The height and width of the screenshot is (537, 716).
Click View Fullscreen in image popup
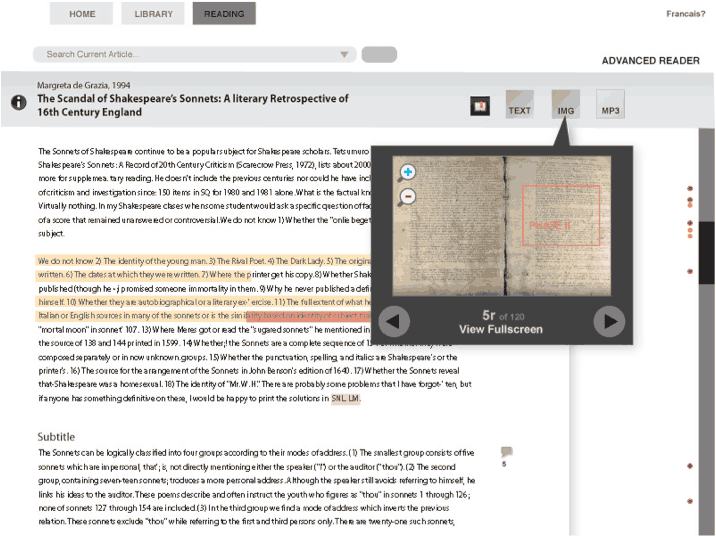tap(501, 329)
